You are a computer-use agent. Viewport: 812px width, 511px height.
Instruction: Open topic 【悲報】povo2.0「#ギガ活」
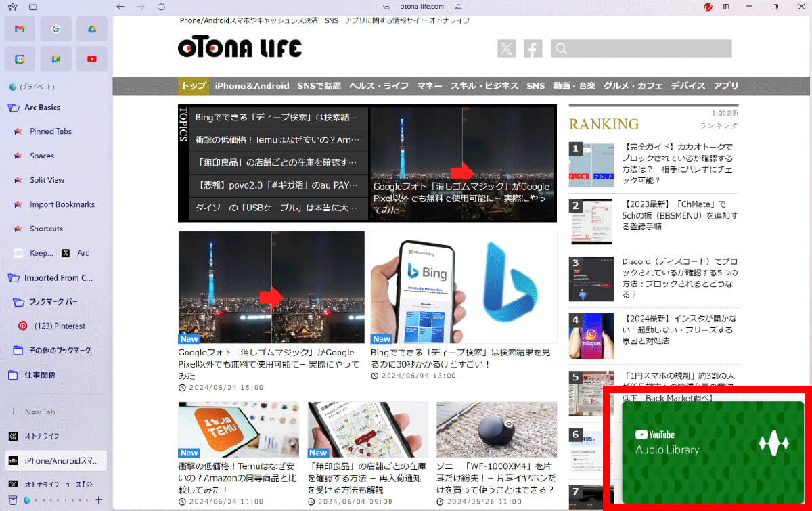(x=279, y=185)
